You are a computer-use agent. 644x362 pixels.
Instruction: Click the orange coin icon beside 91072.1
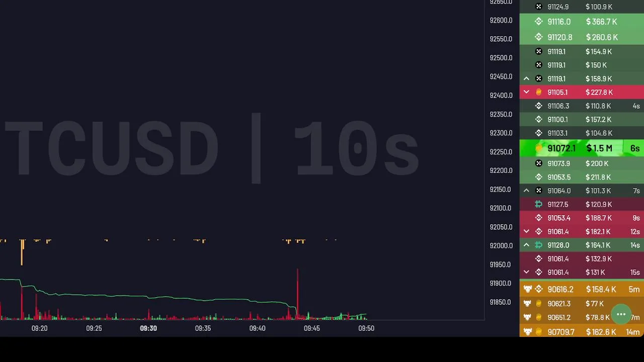(539, 148)
